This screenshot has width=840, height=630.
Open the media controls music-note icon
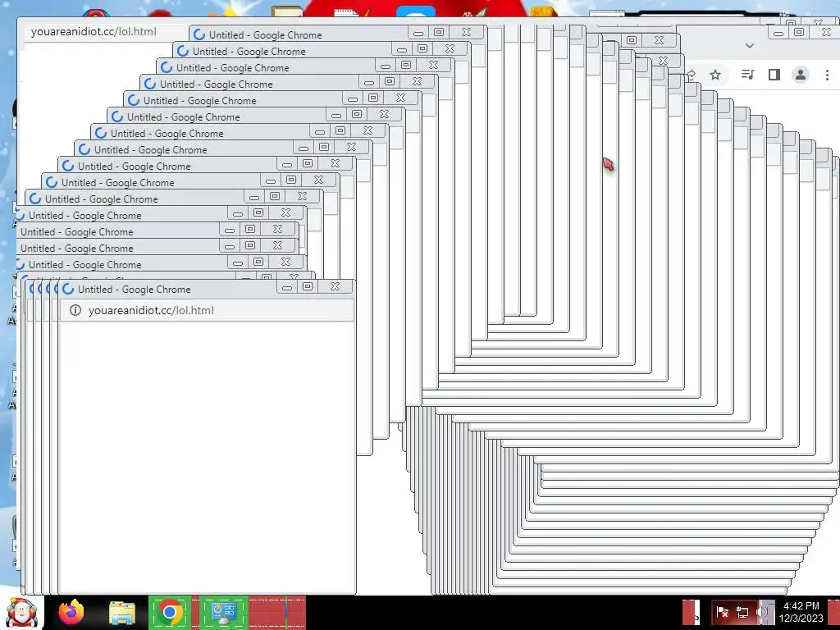pos(748,75)
